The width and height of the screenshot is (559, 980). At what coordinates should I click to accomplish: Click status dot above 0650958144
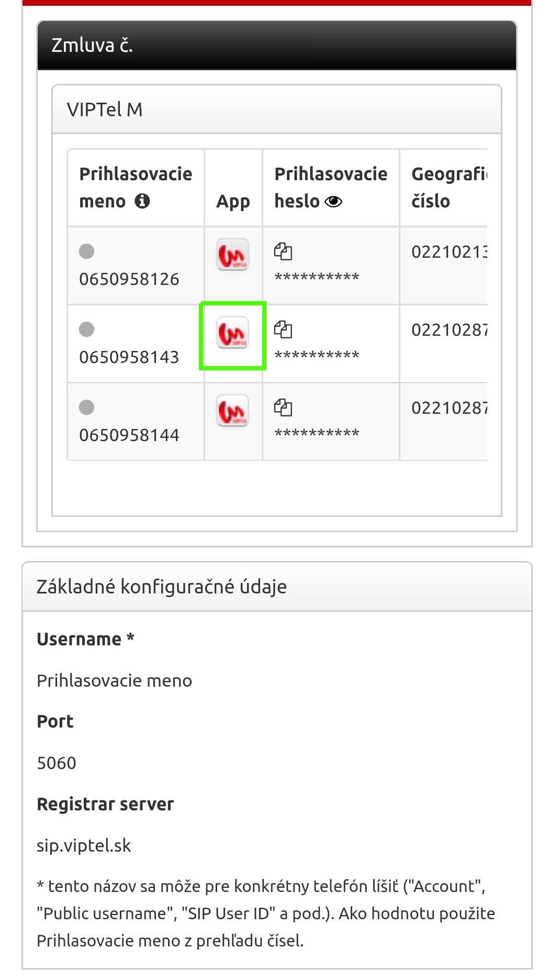point(86,408)
